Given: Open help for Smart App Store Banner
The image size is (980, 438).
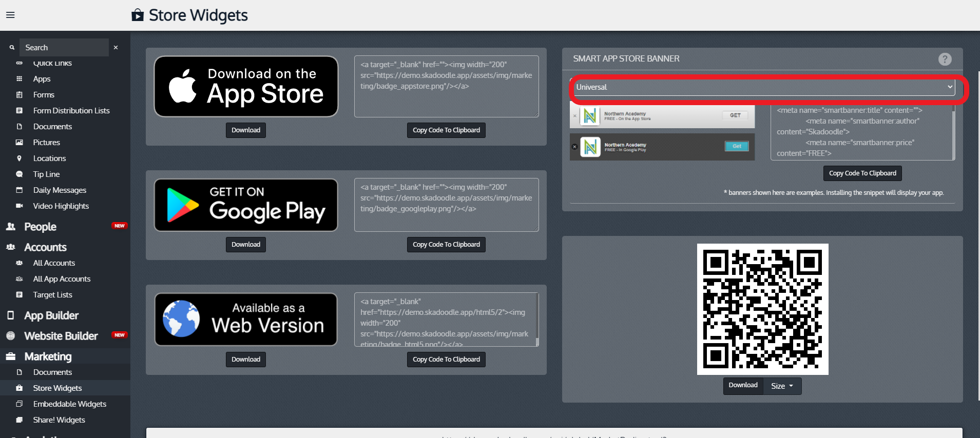Looking at the screenshot, I should coord(945,59).
